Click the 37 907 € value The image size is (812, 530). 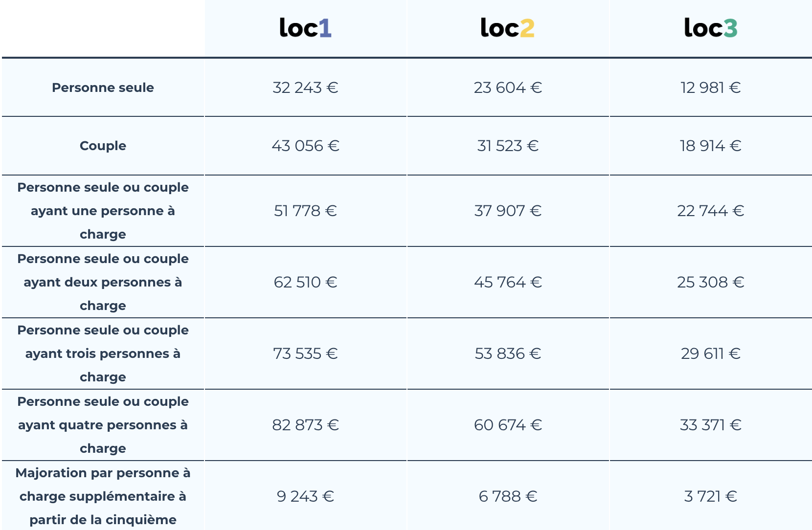click(x=508, y=211)
